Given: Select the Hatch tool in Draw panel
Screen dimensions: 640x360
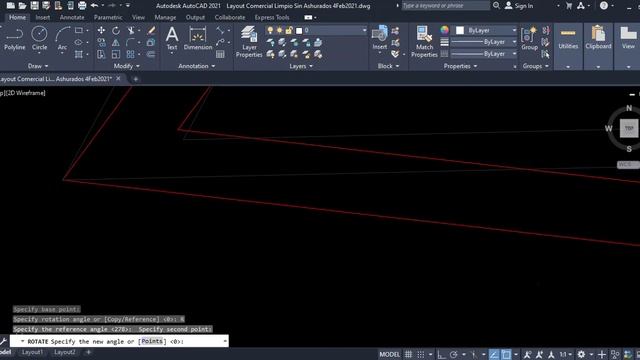Looking at the screenshot, I should pos(79,54).
